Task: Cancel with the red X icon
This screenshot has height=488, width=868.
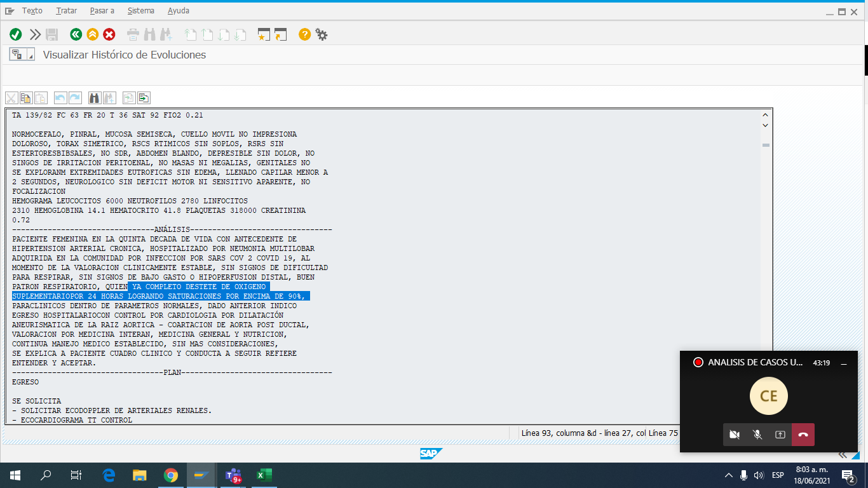Action: (109, 34)
